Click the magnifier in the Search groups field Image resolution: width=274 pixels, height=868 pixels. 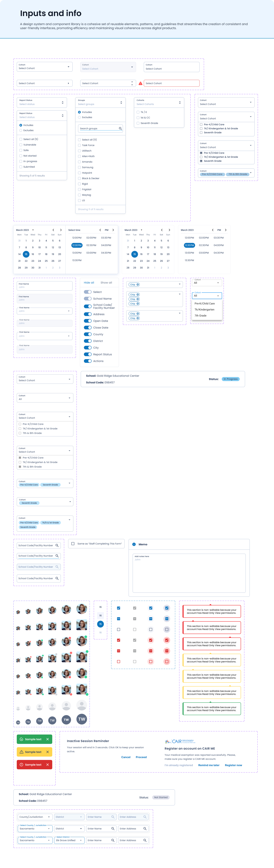[x=120, y=128]
